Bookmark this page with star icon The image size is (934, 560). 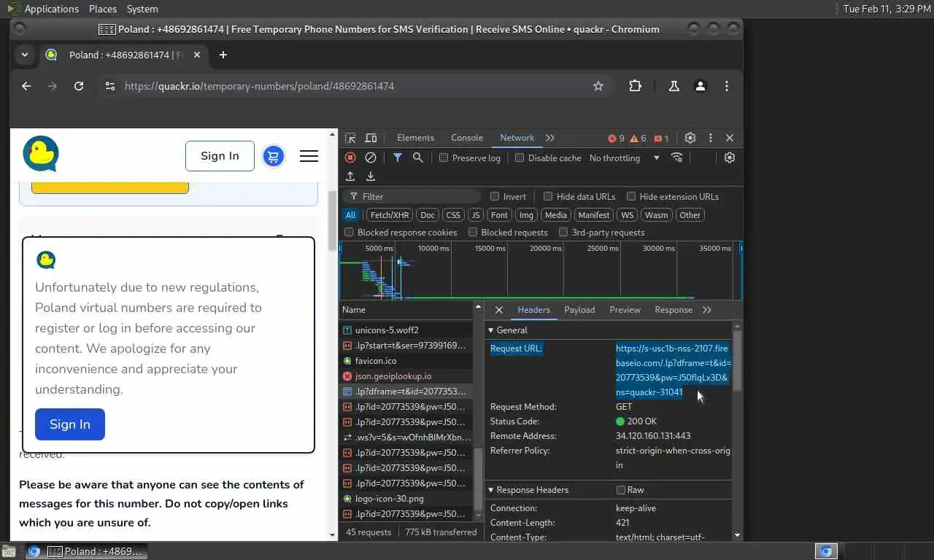click(x=598, y=86)
